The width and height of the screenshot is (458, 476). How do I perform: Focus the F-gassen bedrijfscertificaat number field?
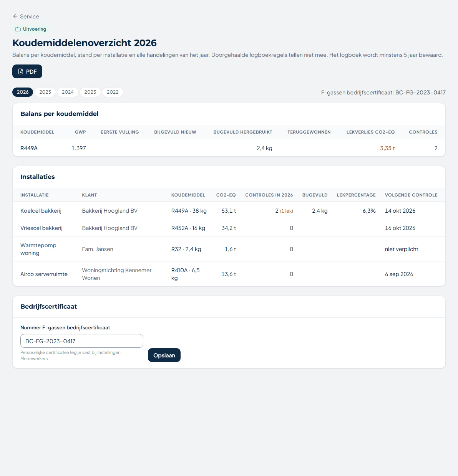[82, 341]
